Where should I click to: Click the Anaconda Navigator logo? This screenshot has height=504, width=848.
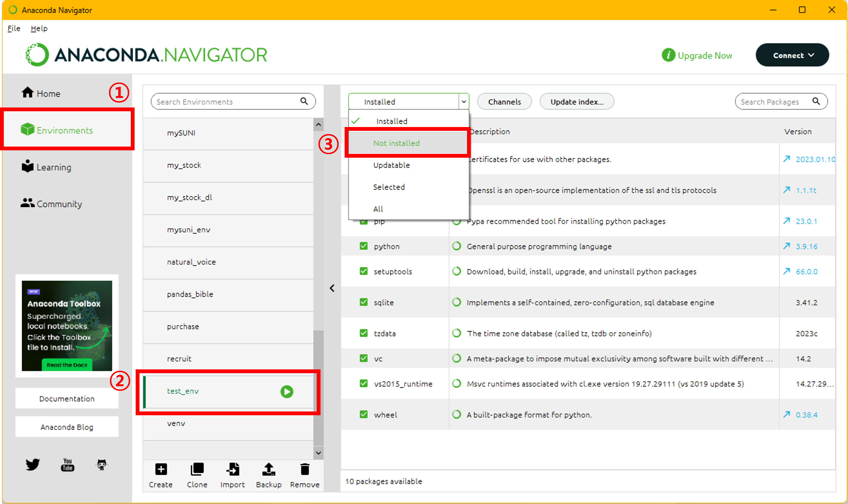point(146,55)
